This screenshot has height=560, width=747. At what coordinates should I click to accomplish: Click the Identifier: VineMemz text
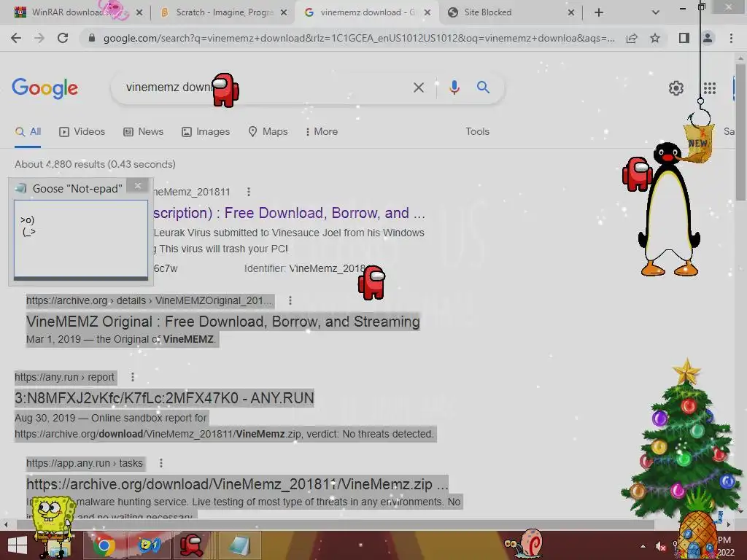pos(307,268)
